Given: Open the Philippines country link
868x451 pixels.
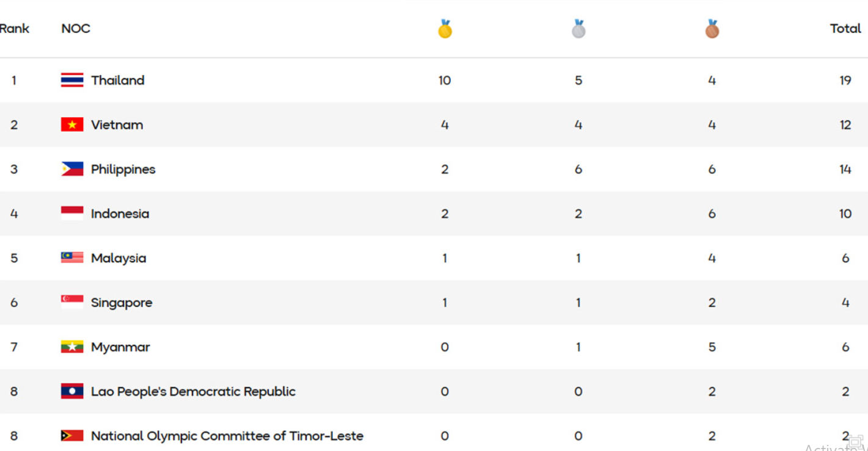Looking at the screenshot, I should [123, 169].
